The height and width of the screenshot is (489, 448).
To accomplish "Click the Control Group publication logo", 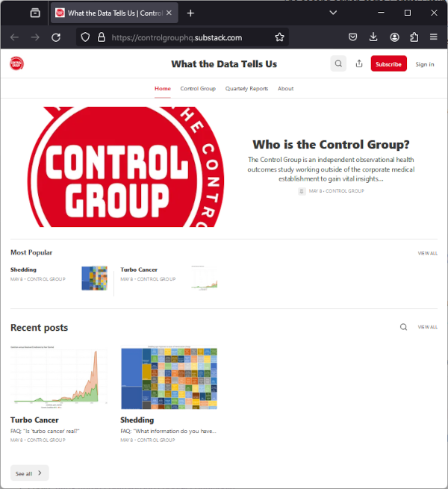I will coord(16,63).
